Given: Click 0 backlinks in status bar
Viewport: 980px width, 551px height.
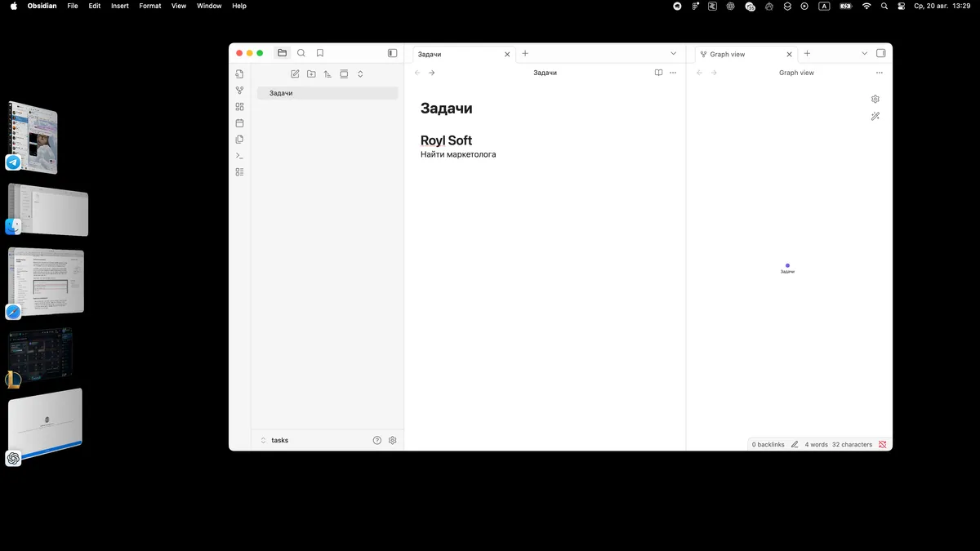Looking at the screenshot, I should pyautogui.click(x=768, y=445).
